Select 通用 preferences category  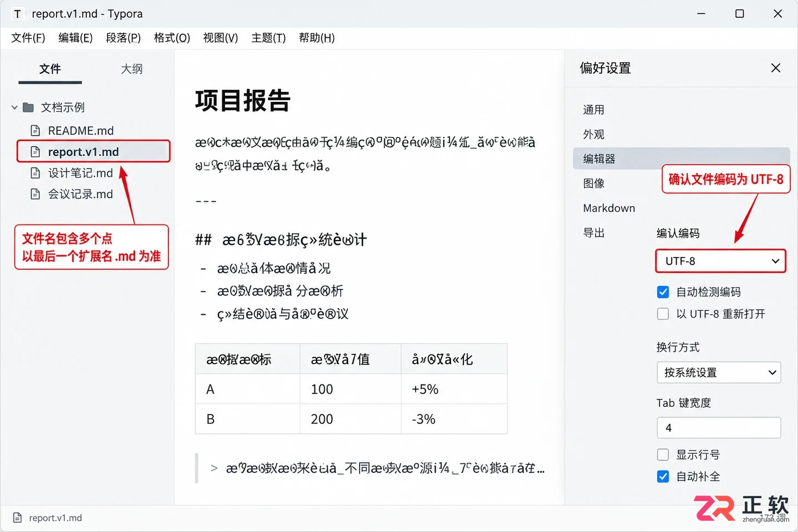(594, 110)
